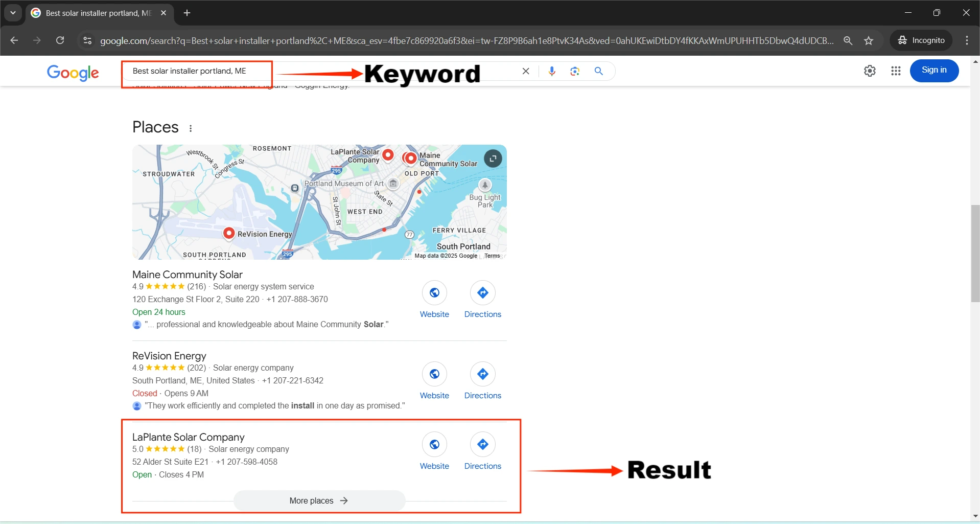Start voice search with microphone icon
Image resolution: width=980 pixels, height=524 pixels.
pyautogui.click(x=552, y=71)
